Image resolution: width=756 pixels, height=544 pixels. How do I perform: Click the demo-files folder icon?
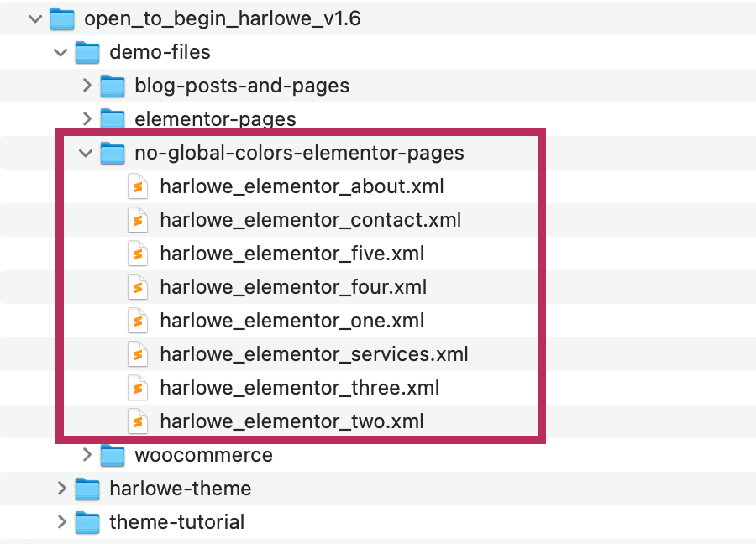(87, 51)
